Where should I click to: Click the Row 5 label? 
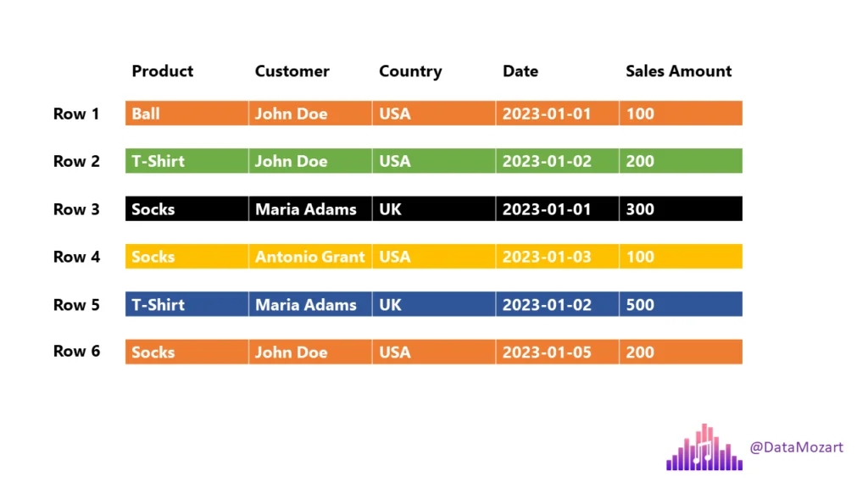76,305
